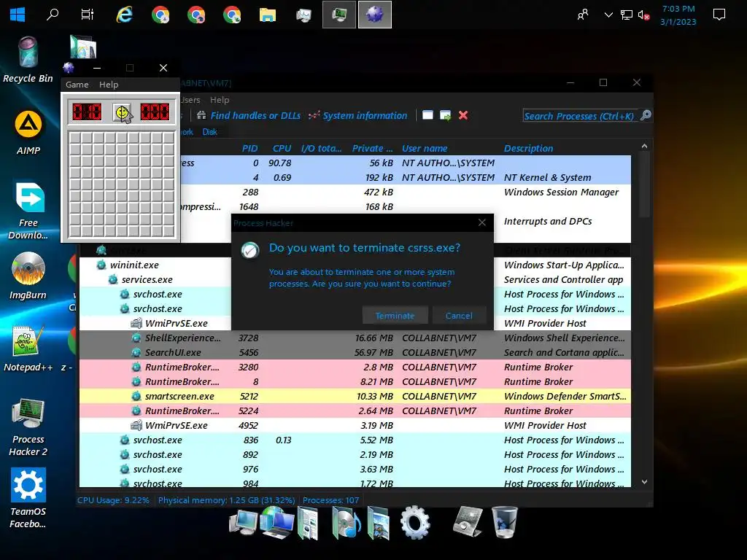Select WmiPrvSE.exe with PID 4952
The image size is (747, 560).
pos(355,425)
